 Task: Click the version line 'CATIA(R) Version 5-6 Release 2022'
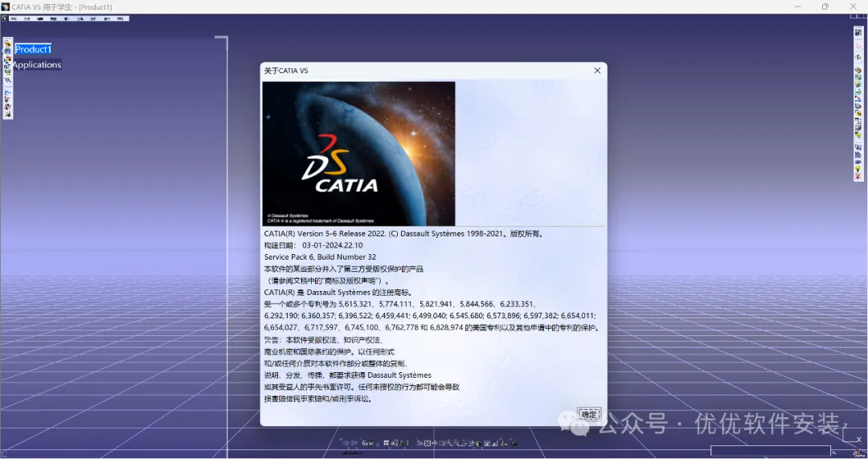[x=325, y=234]
